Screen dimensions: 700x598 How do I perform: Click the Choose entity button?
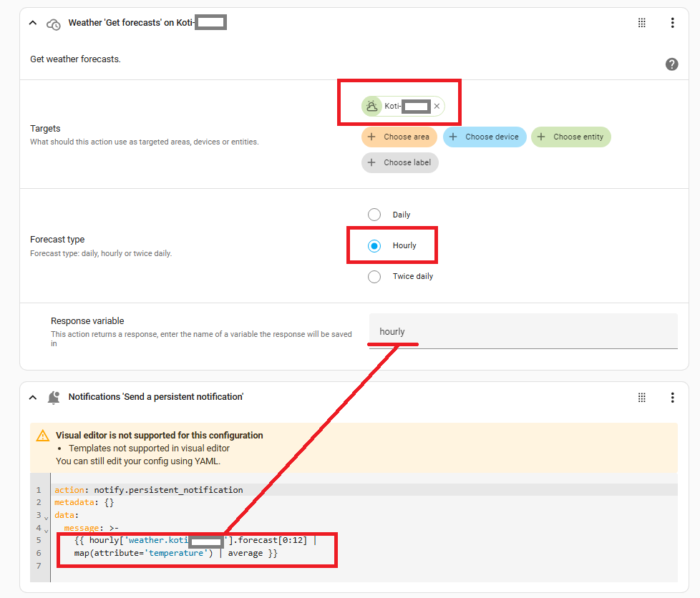[570, 137]
